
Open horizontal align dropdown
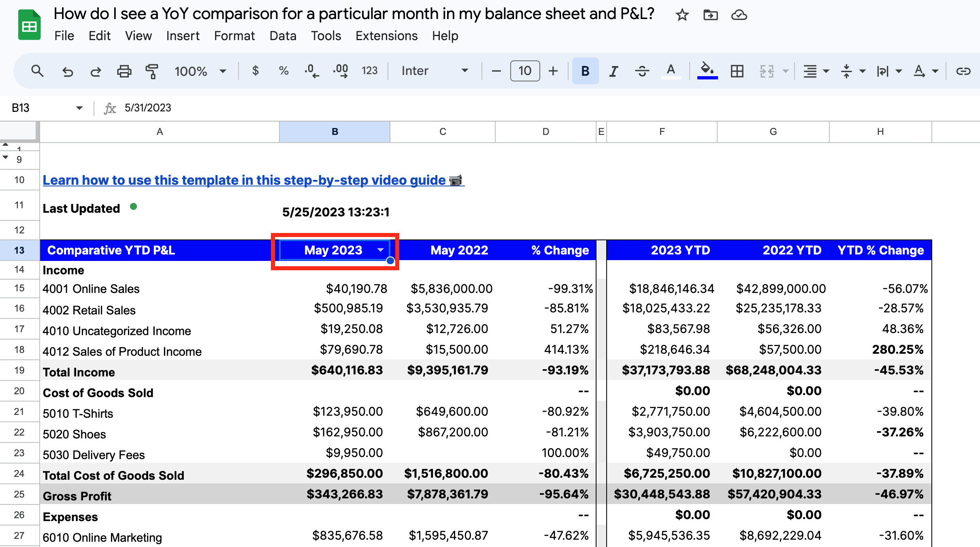coord(816,71)
